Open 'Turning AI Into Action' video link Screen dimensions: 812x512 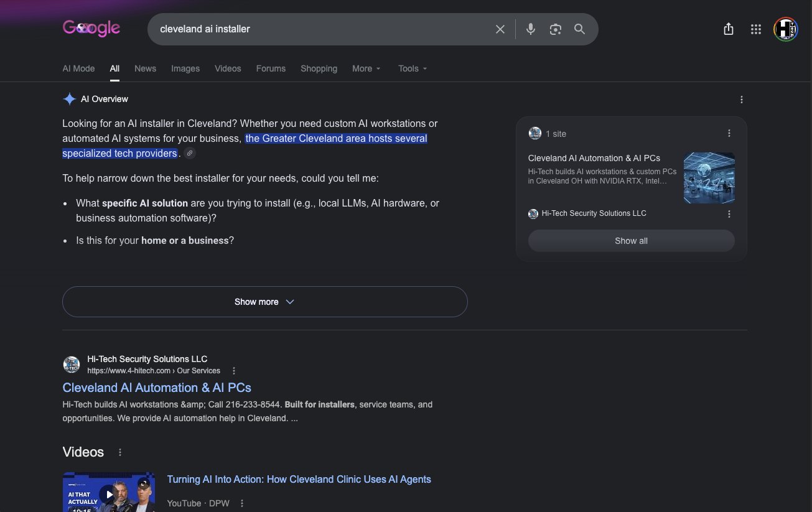299,479
